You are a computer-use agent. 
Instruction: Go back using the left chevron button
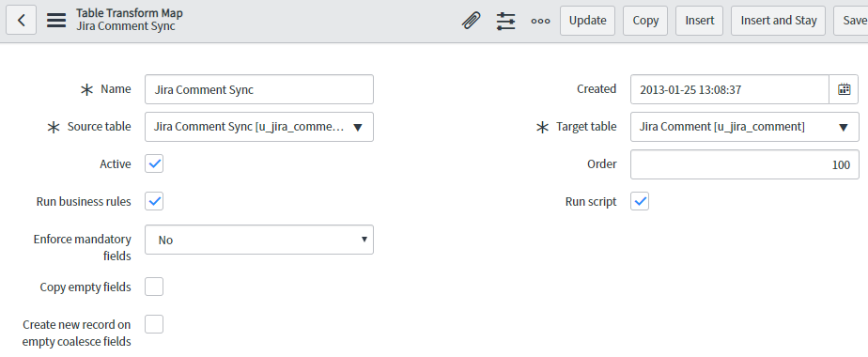point(21,21)
